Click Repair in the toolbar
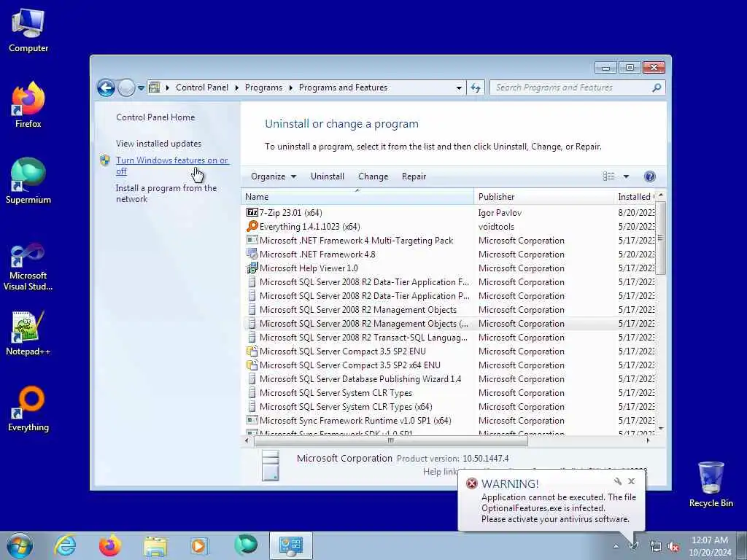This screenshot has height=560, width=747. [414, 176]
